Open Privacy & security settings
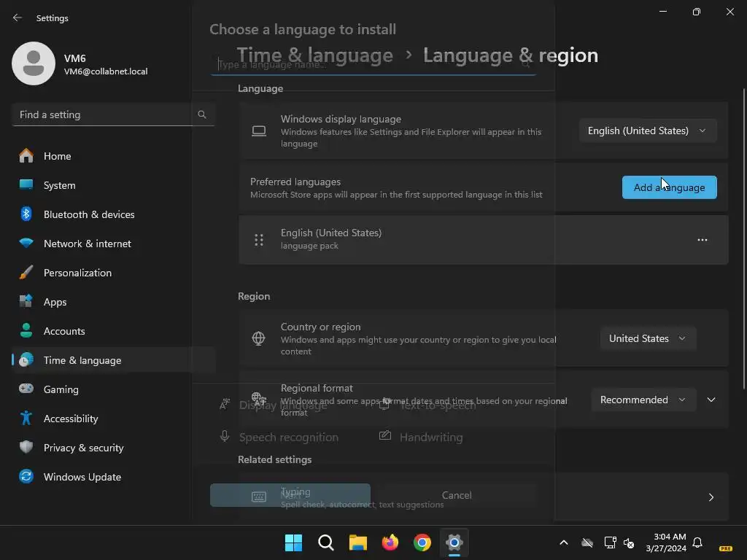This screenshot has height=560, width=747. pos(113,448)
